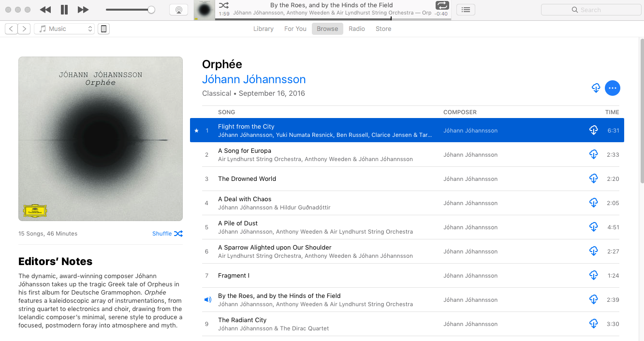644x341 pixels.
Task: Download Fragment I track
Action: click(x=594, y=275)
